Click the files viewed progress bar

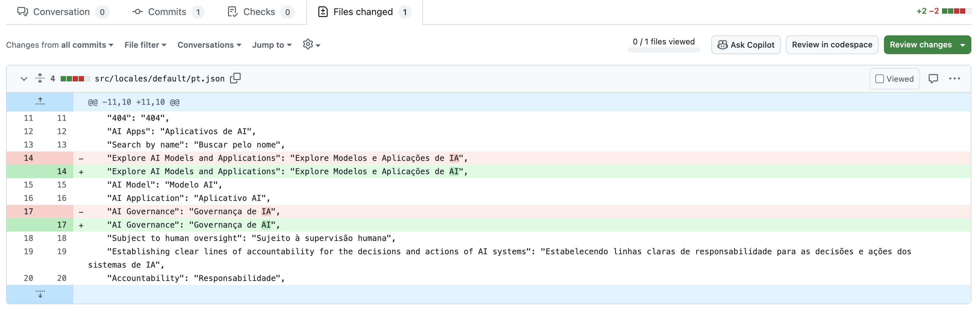[663, 50]
